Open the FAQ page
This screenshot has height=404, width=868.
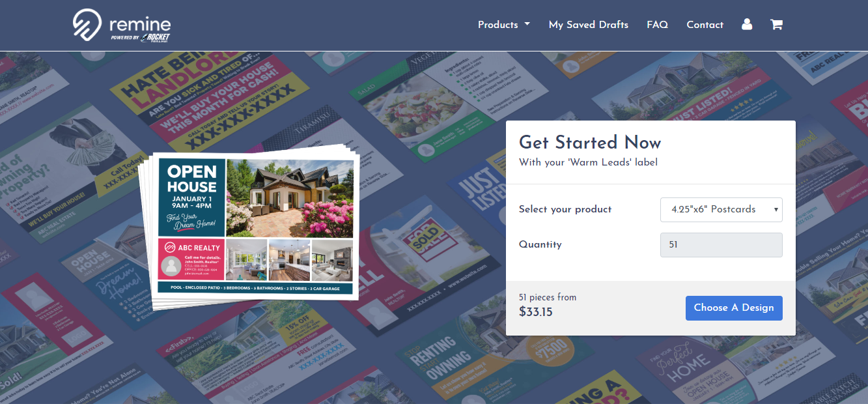[657, 25]
